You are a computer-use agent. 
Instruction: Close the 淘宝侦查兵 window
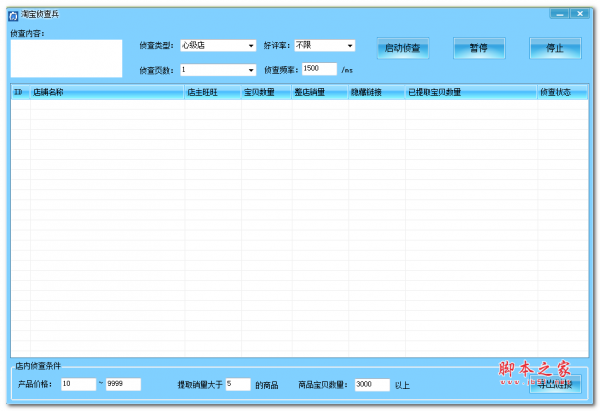pos(580,14)
